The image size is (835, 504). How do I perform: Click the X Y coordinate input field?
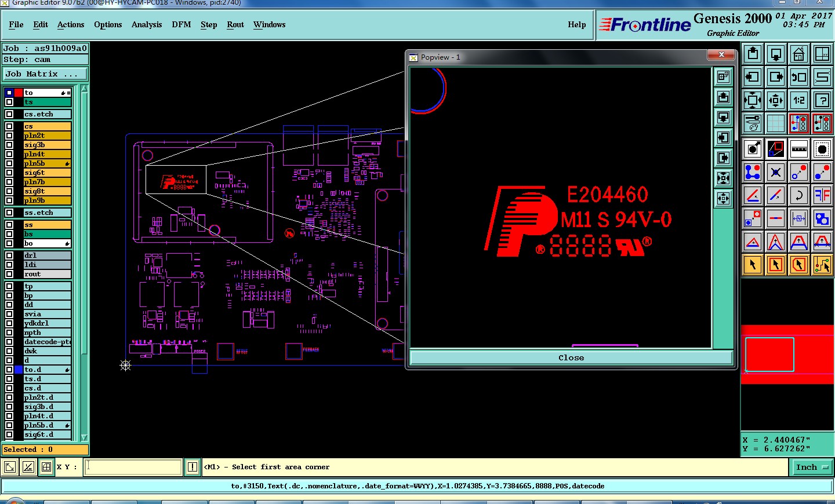pyautogui.click(x=133, y=467)
